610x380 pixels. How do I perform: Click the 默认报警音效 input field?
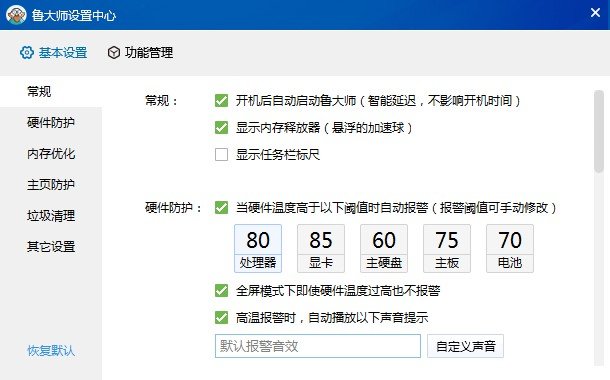(x=318, y=346)
